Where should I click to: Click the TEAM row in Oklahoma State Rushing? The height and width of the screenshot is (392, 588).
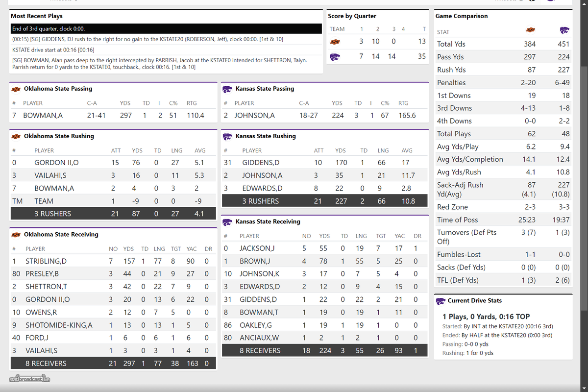tap(114, 201)
